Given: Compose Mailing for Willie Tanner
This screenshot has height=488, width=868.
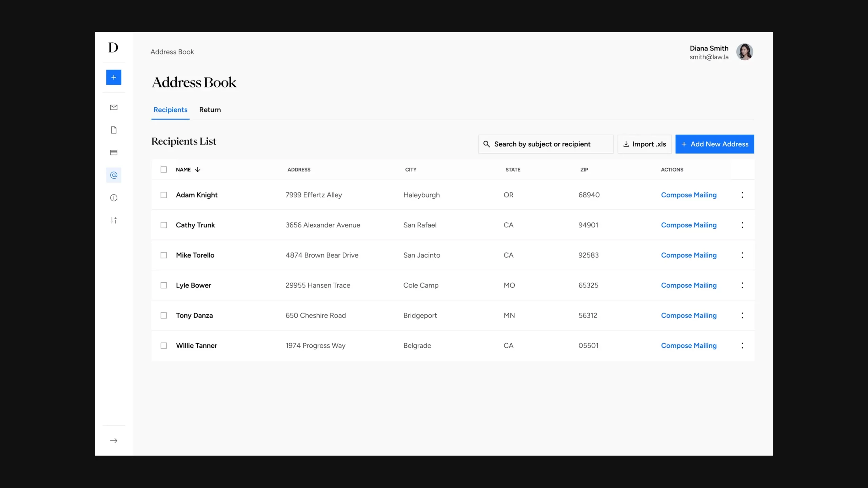Looking at the screenshot, I should (x=689, y=346).
